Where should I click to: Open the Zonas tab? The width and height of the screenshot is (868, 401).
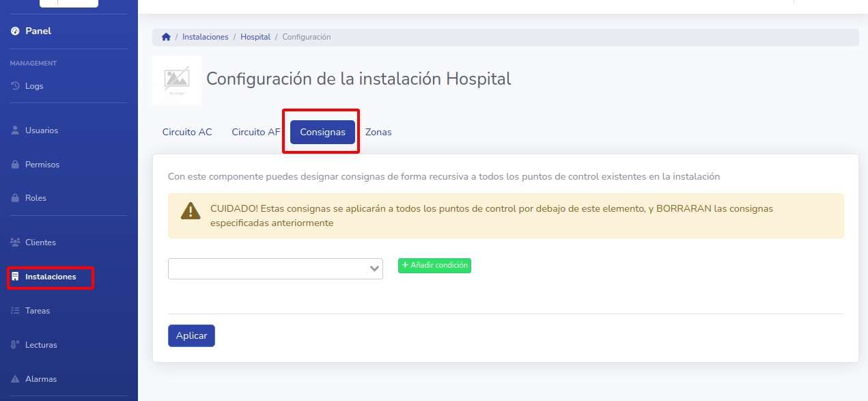378,131
